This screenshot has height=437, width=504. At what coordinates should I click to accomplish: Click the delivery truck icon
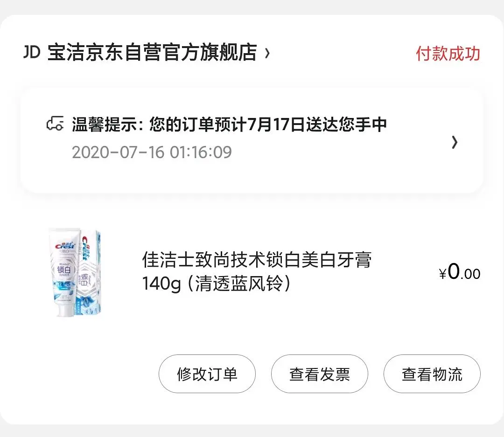pyautogui.click(x=55, y=125)
